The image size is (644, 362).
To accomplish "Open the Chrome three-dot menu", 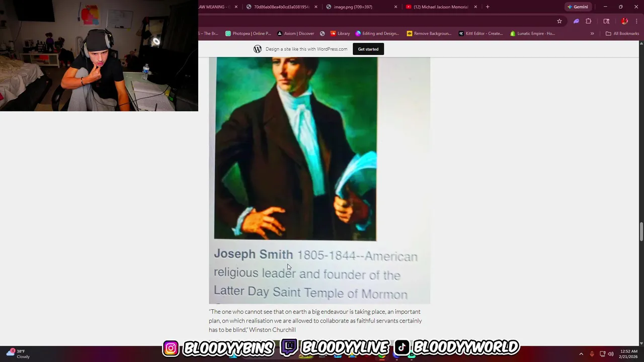I will click(636, 21).
